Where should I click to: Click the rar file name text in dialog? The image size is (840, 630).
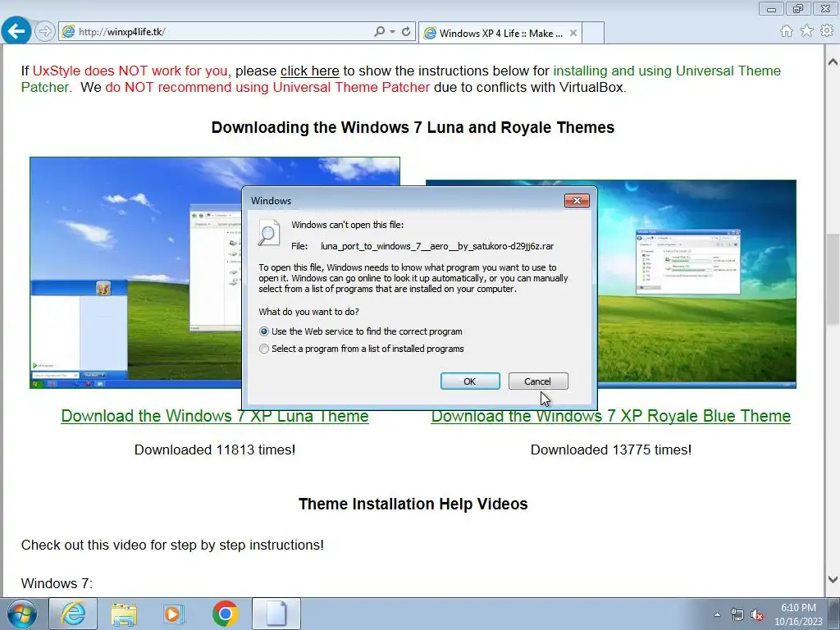437,246
